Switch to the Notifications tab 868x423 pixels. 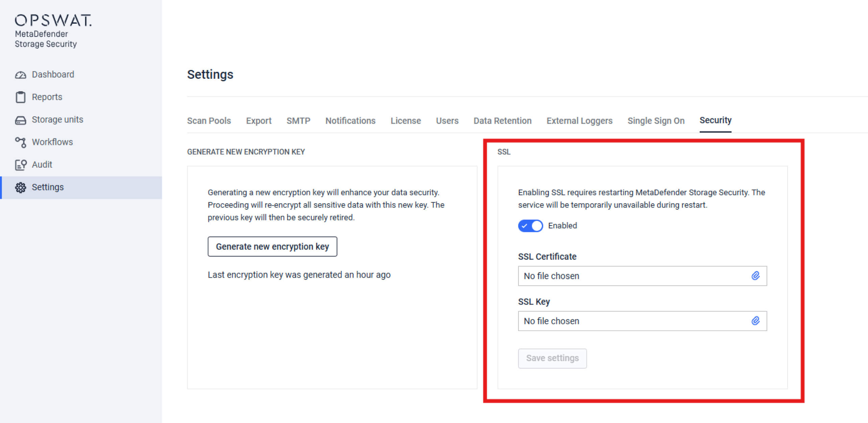click(x=350, y=121)
